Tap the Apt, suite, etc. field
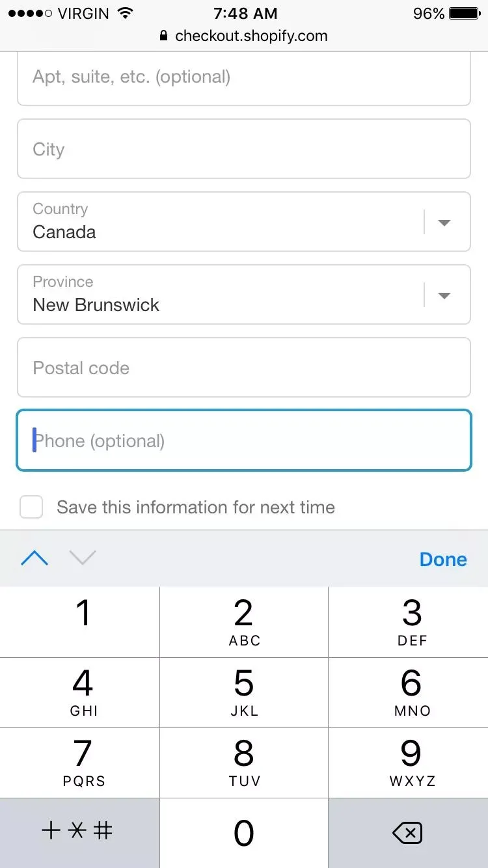 pyautogui.click(x=243, y=77)
